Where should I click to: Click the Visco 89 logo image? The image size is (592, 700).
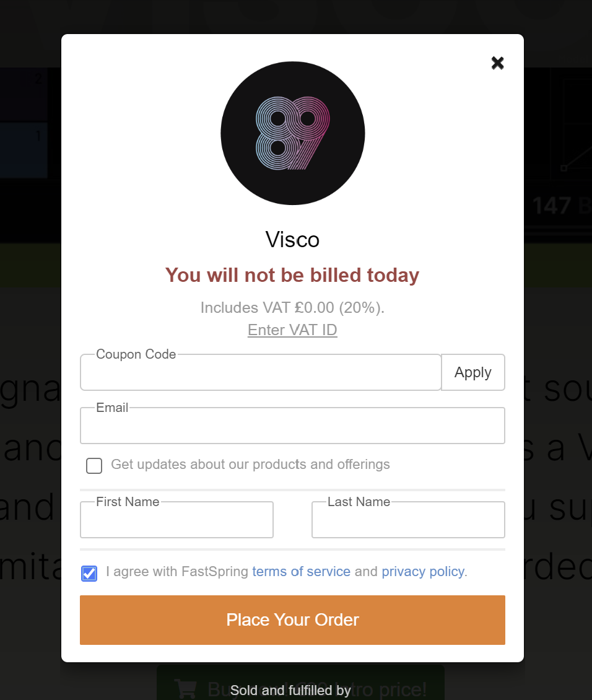coord(293,133)
